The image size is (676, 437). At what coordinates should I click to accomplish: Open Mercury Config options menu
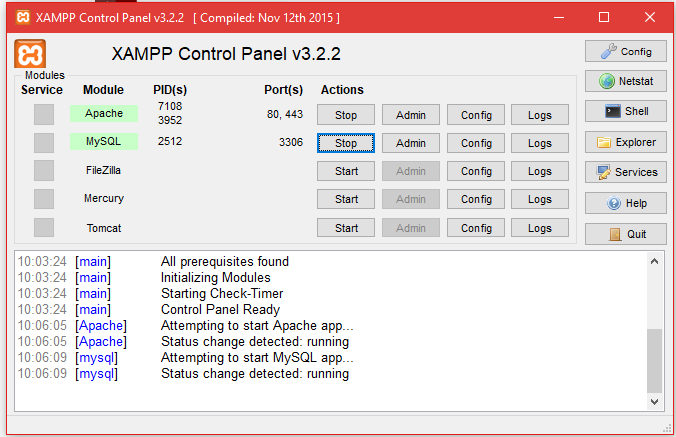476,199
